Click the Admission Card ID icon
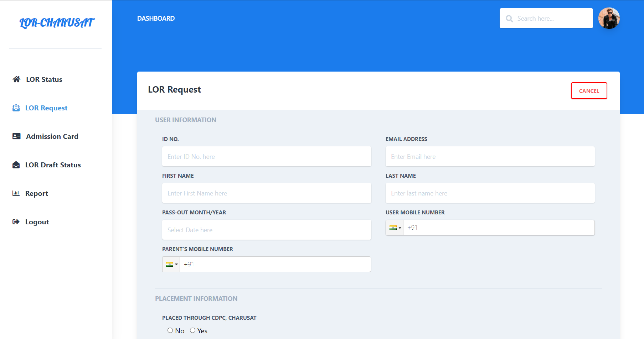Viewport: 644px width, 339px height. click(16, 136)
